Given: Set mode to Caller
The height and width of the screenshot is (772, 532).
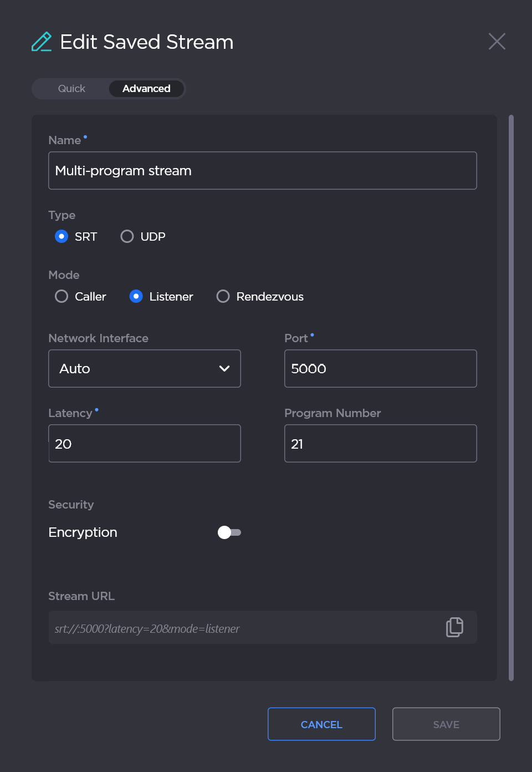Looking at the screenshot, I should [62, 297].
